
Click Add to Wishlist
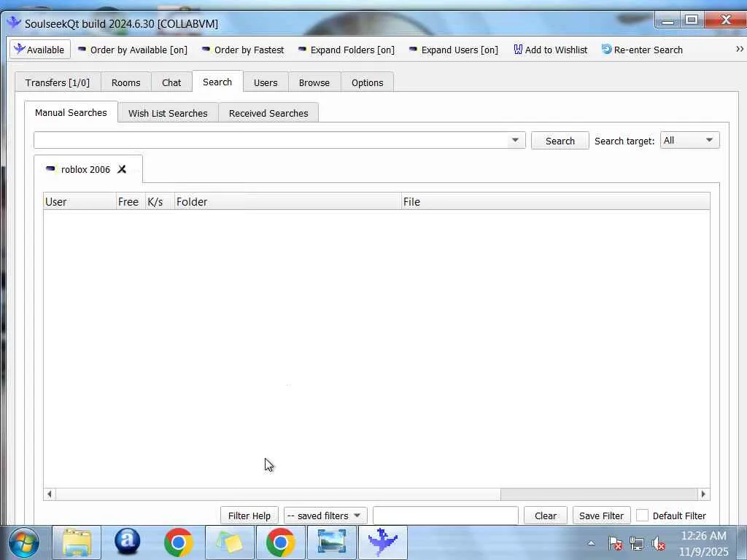tap(550, 50)
